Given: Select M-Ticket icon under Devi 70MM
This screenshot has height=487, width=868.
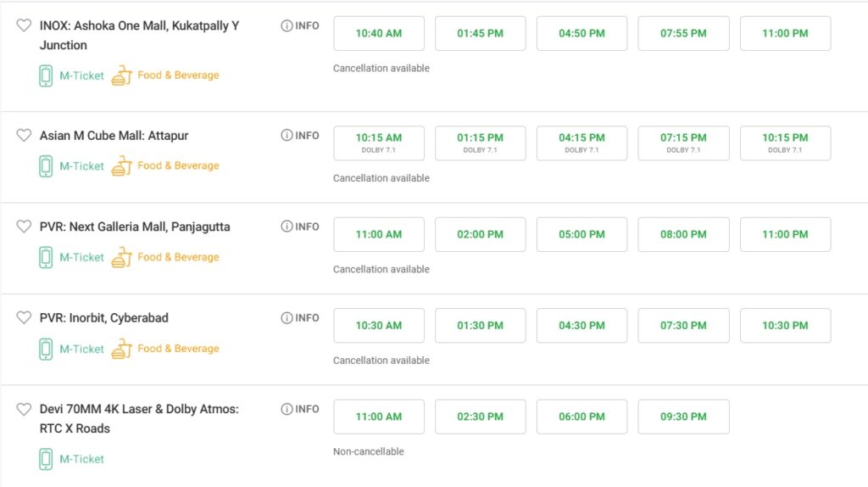Looking at the screenshot, I should tap(46, 459).
